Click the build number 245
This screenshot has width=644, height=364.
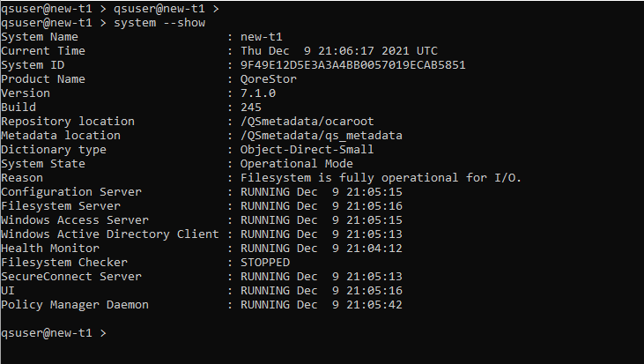tap(250, 108)
